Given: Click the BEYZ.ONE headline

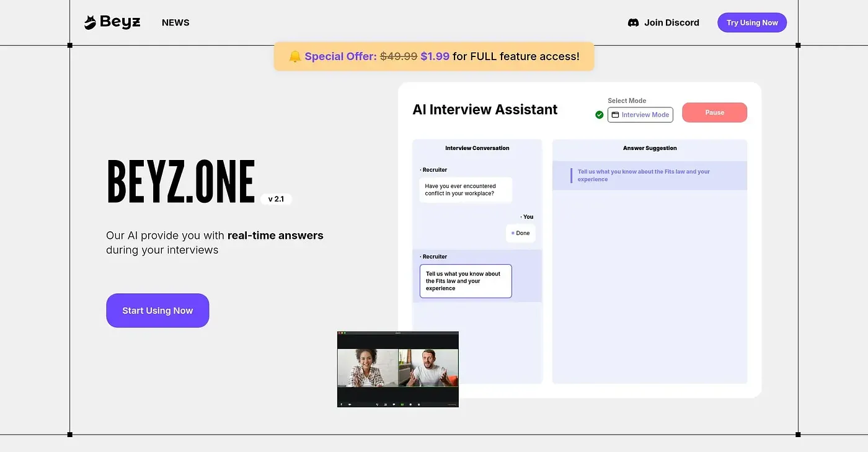Looking at the screenshot, I should pos(181,182).
